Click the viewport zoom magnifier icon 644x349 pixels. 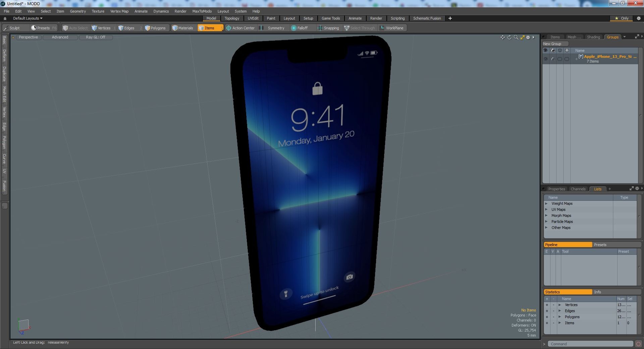tap(516, 37)
